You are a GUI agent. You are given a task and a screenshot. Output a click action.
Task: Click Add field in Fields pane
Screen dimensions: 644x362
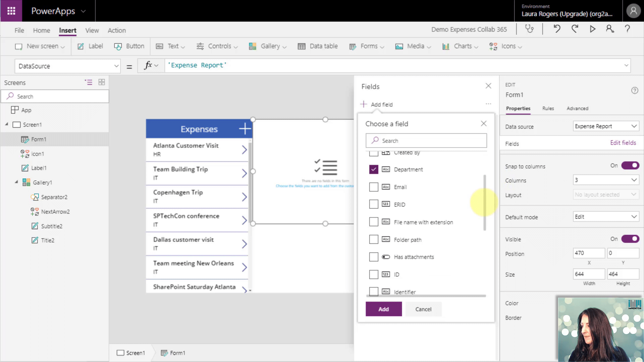[x=376, y=104]
